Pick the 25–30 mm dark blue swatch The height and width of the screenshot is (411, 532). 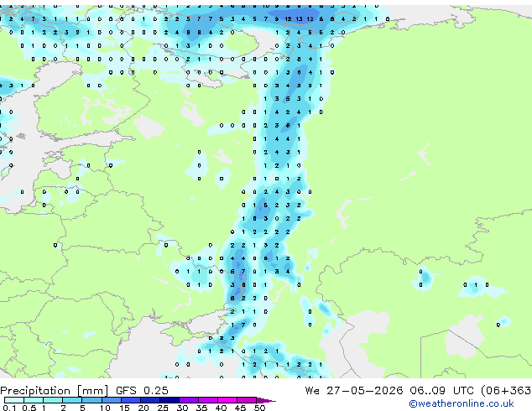[x=169, y=400]
